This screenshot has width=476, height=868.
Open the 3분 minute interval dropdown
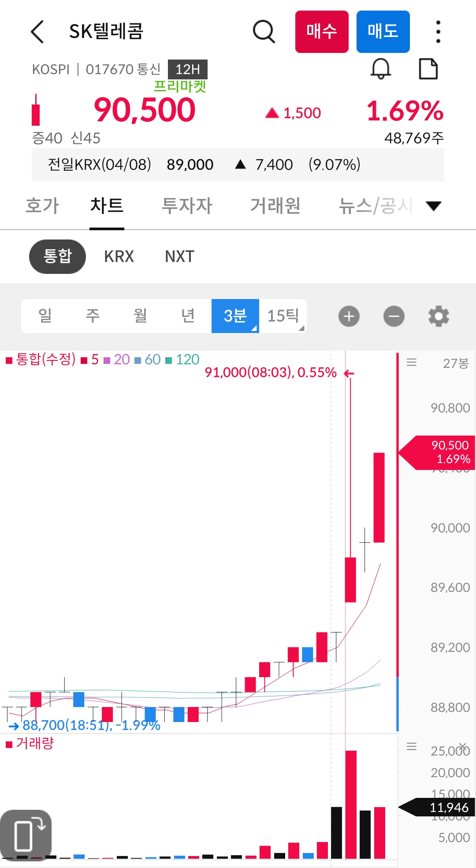(235, 316)
